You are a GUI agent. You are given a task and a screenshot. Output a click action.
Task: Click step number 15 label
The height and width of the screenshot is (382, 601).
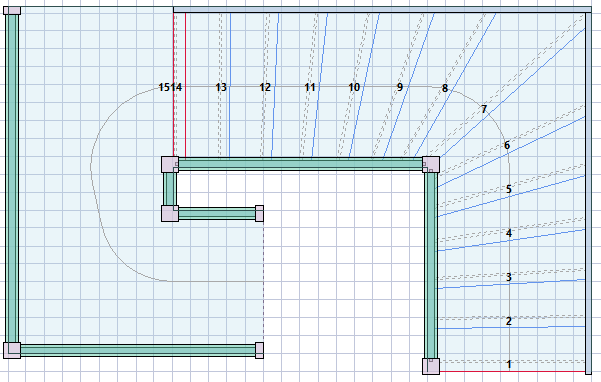pos(164,87)
